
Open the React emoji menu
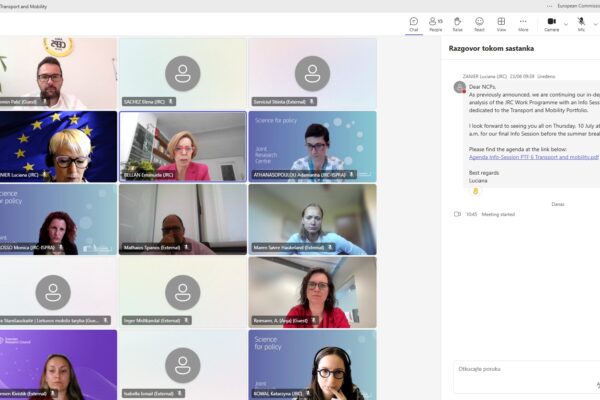[479, 22]
